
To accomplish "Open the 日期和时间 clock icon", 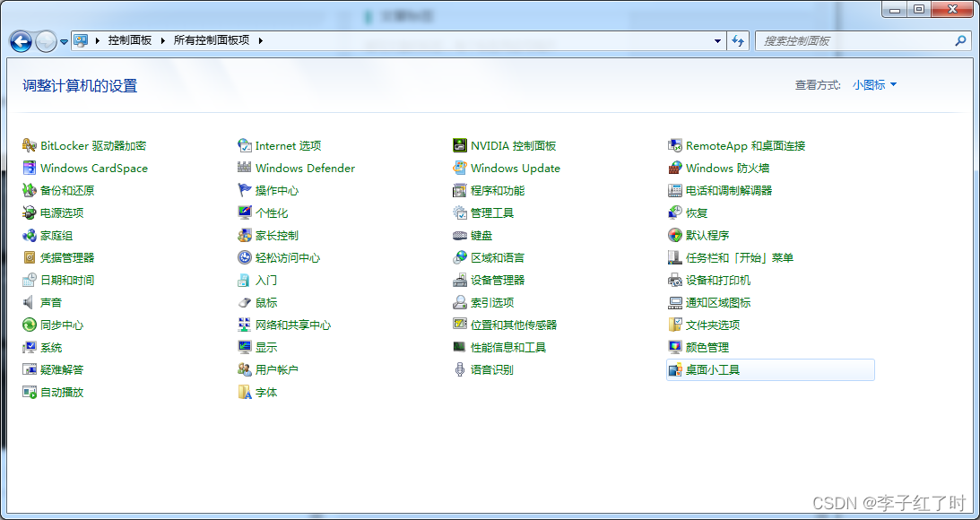I will [29, 280].
